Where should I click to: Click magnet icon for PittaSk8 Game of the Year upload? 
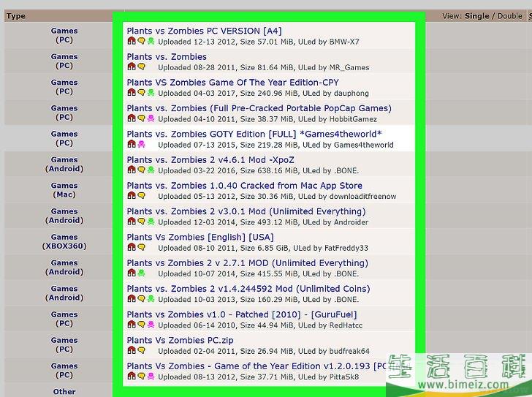tap(132, 377)
